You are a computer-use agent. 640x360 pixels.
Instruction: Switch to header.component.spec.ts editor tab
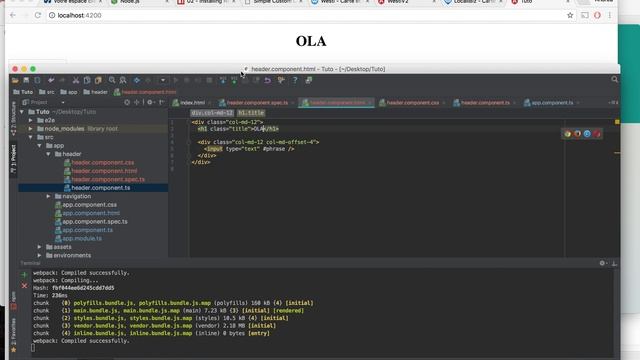[257, 103]
